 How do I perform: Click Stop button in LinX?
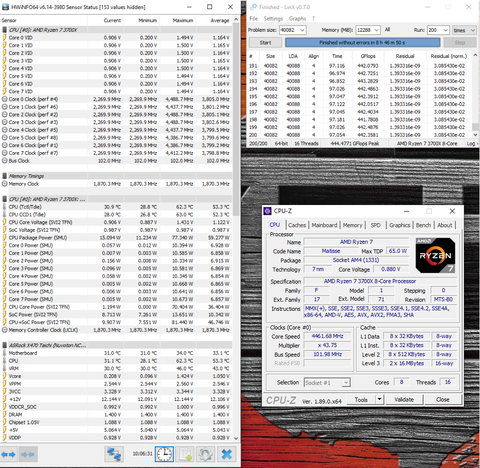(460, 43)
